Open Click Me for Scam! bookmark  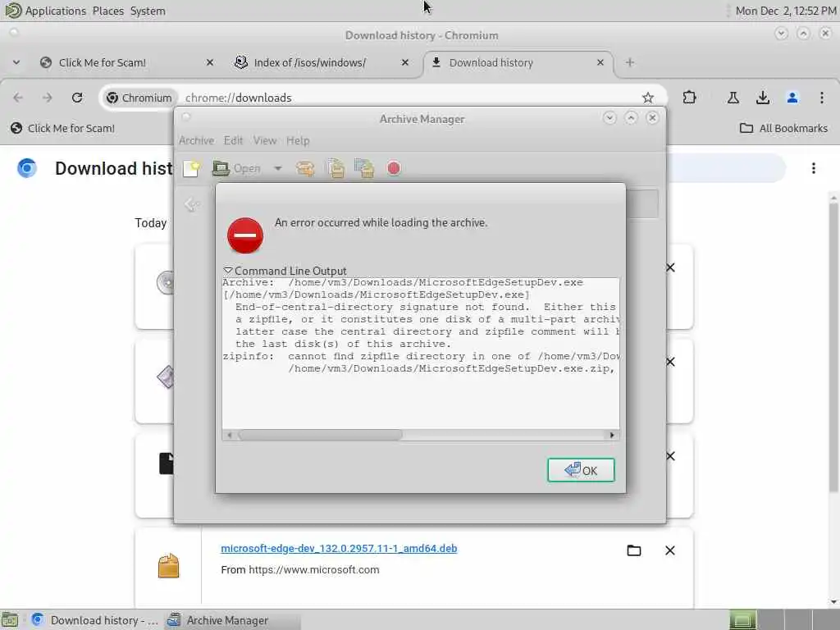coord(62,128)
